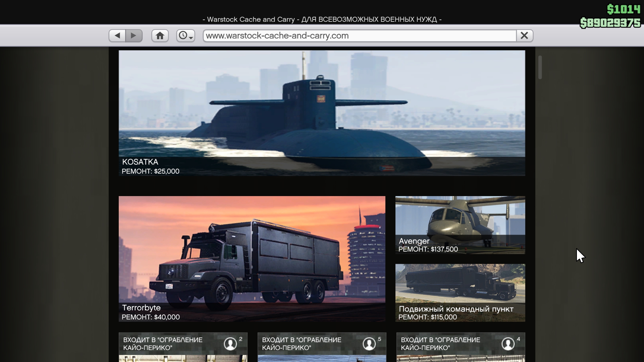Click the browser back arrow
The width and height of the screenshot is (644, 362).
click(x=117, y=36)
